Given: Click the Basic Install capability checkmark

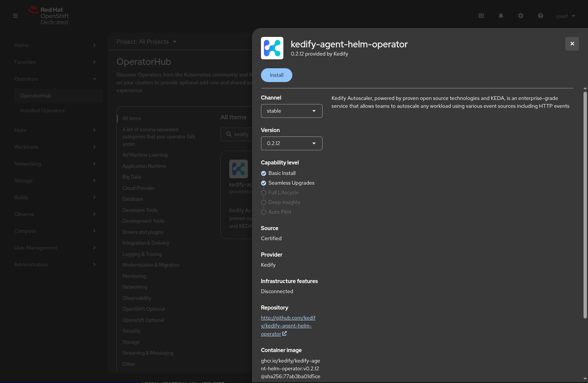Looking at the screenshot, I should (264, 173).
